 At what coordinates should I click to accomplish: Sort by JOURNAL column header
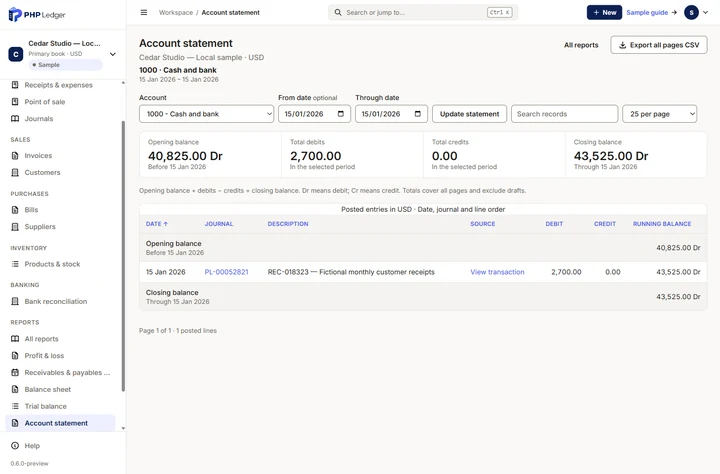coord(219,224)
